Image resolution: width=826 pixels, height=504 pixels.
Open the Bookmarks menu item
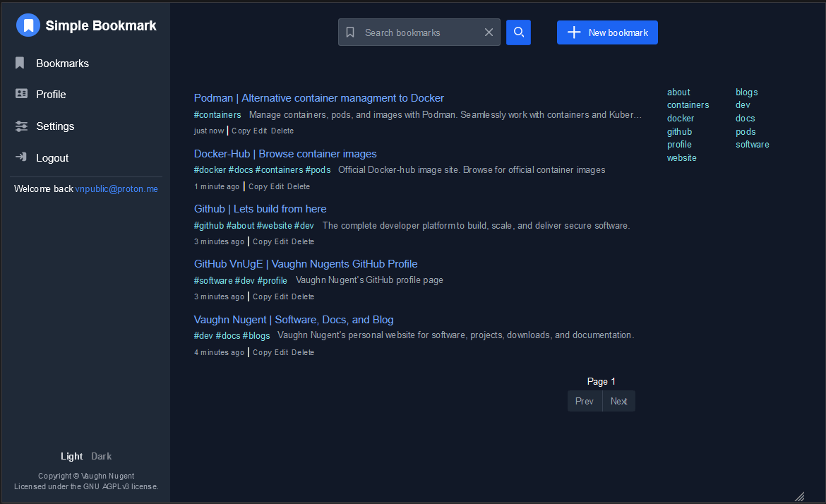pyautogui.click(x=63, y=64)
